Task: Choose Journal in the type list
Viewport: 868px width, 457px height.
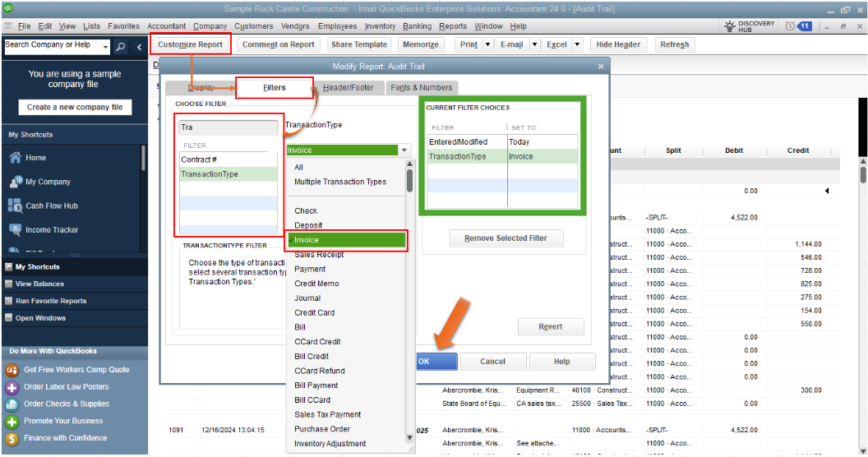Action: (x=307, y=298)
